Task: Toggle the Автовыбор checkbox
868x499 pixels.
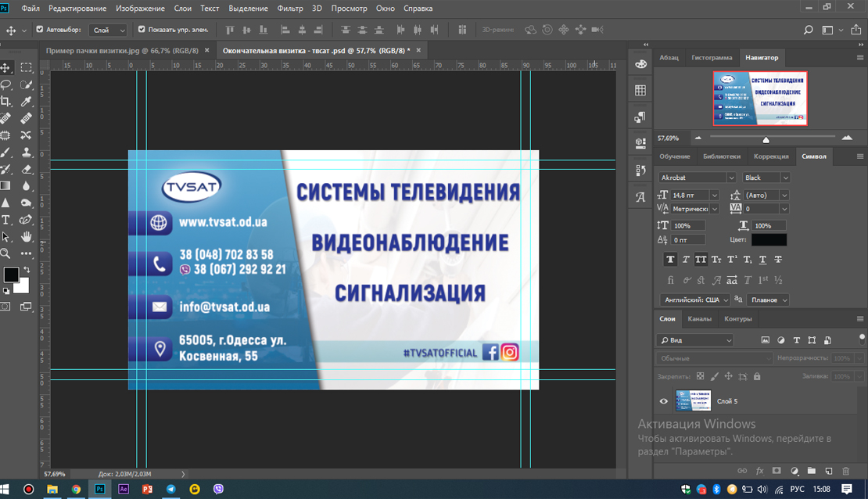Action: [x=40, y=30]
